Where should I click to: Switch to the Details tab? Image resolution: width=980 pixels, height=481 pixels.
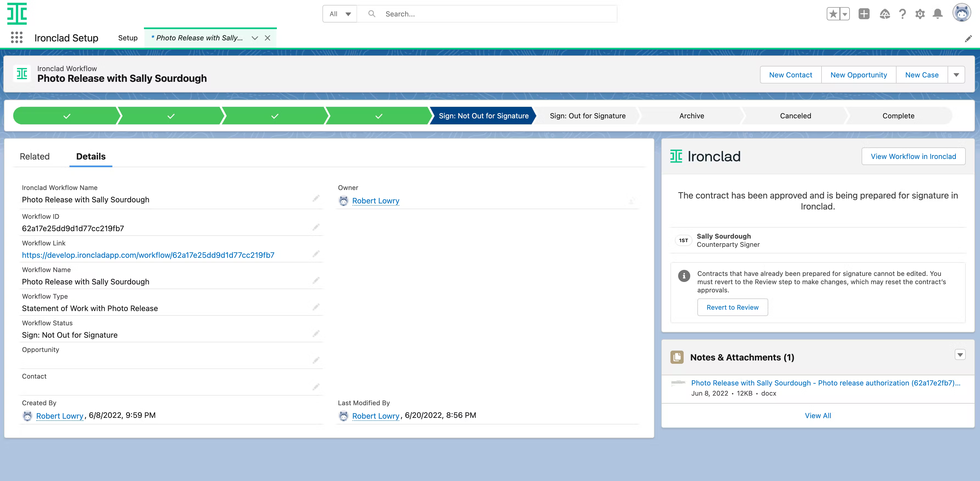click(91, 156)
